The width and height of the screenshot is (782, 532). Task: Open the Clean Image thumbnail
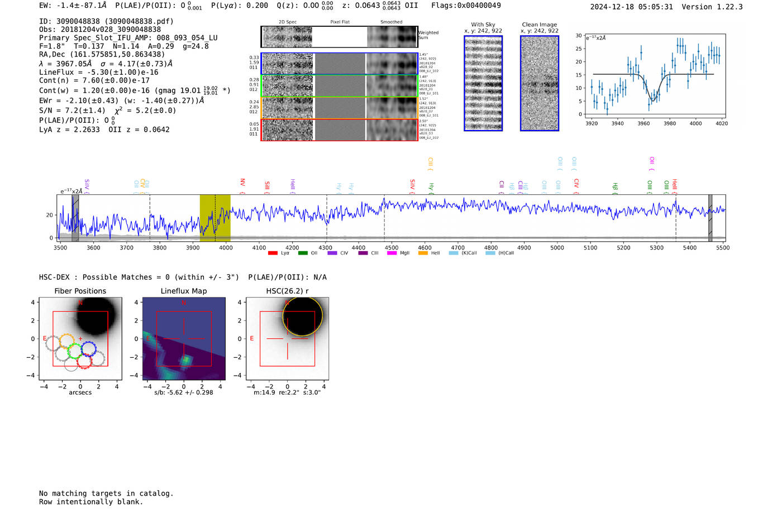[540, 83]
